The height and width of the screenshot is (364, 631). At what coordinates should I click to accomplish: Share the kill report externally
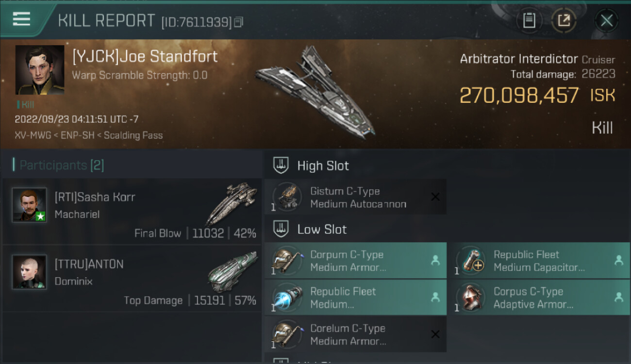[x=563, y=20]
